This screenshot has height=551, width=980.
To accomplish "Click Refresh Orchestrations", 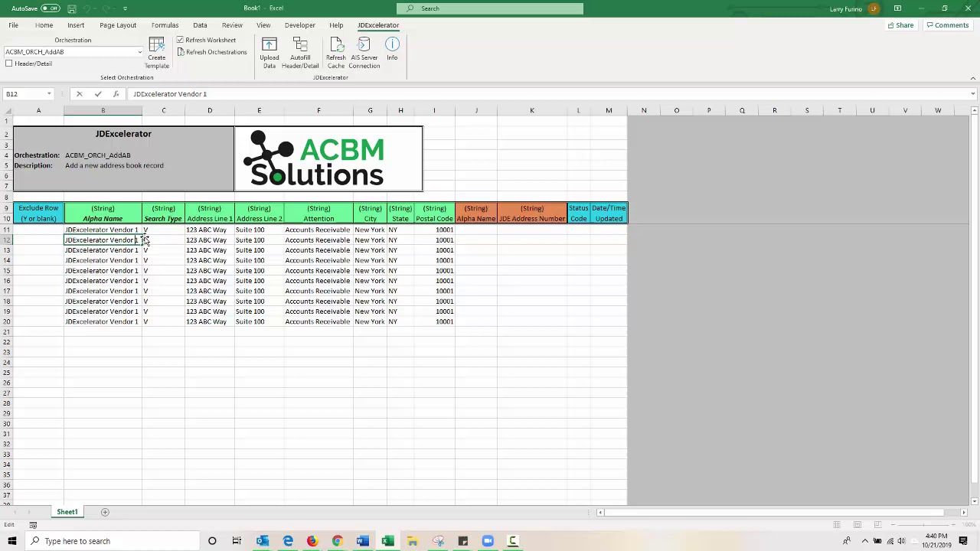I will (212, 52).
